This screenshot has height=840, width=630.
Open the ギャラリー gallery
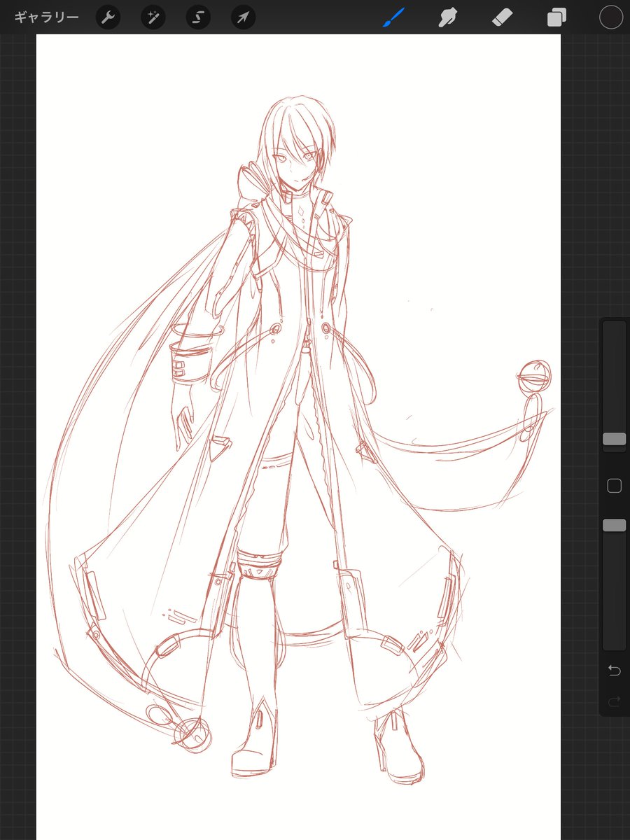click(x=46, y=17)
